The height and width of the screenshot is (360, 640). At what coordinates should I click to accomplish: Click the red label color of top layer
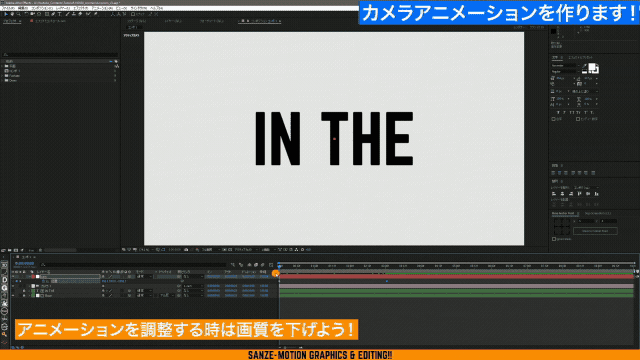click(33, 276)
